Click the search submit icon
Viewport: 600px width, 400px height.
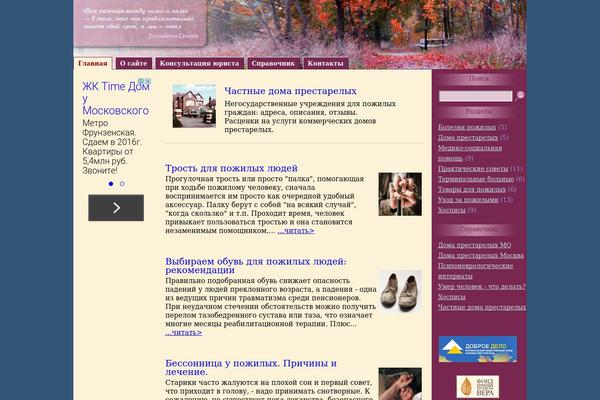click(x=520, y=96)
